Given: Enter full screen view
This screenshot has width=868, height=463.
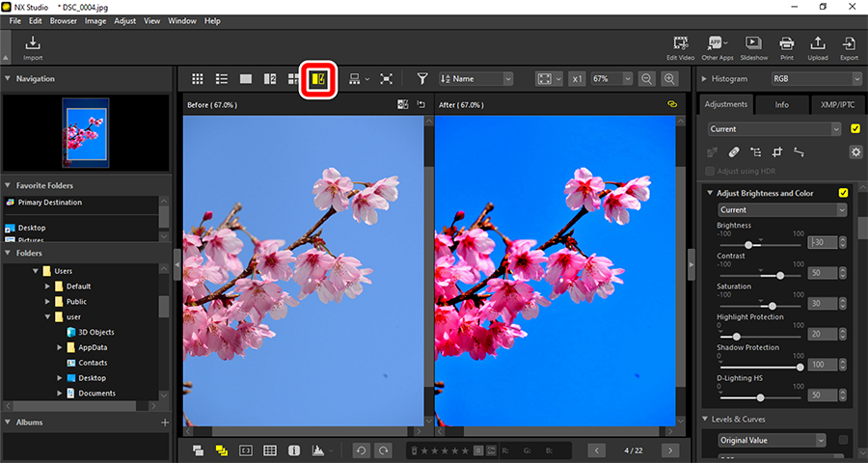Looking at the screenshot, I should click(x=386, y=79).
